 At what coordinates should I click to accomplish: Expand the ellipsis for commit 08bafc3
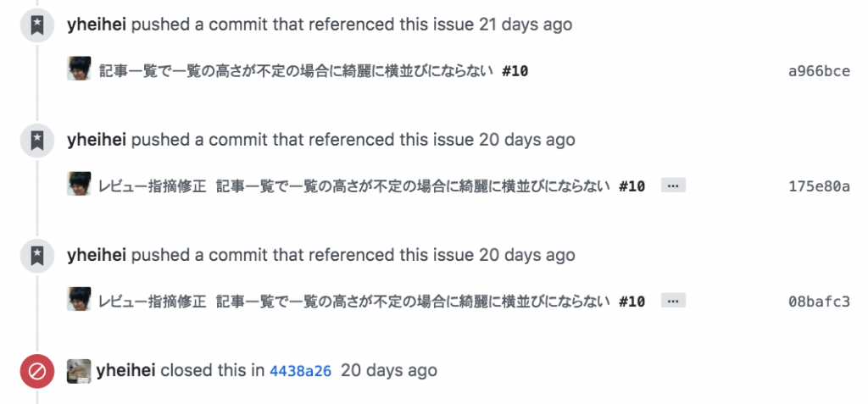673,301
